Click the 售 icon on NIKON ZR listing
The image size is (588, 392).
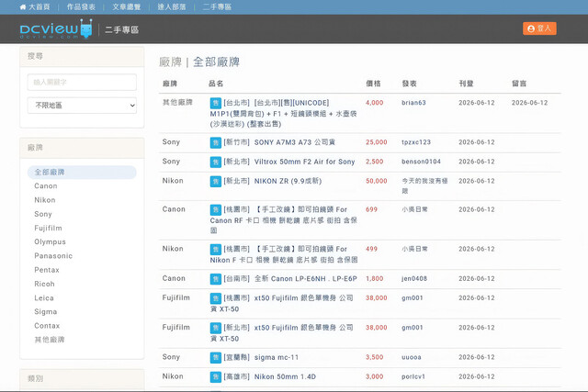point(216,182)
